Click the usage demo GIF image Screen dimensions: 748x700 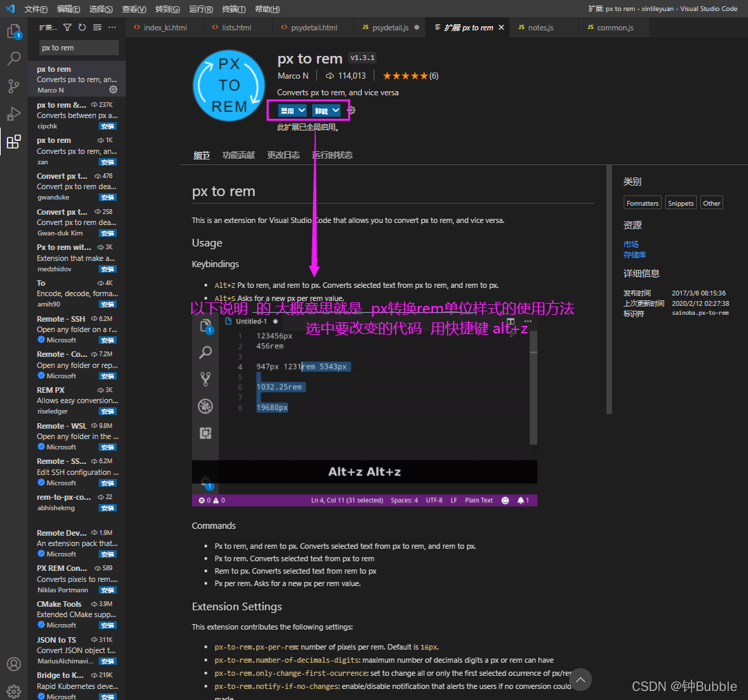[365, 411]
